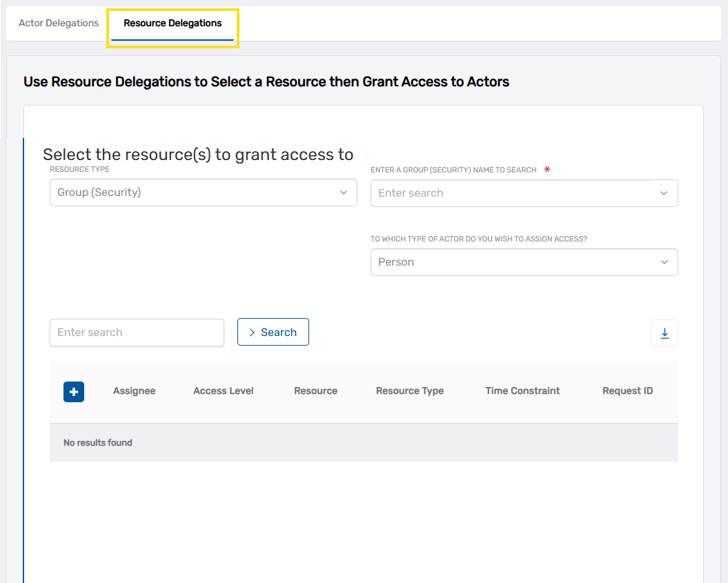Select the Resource Delegations tab
The image size is (728, 583).
tap(173, 23)
